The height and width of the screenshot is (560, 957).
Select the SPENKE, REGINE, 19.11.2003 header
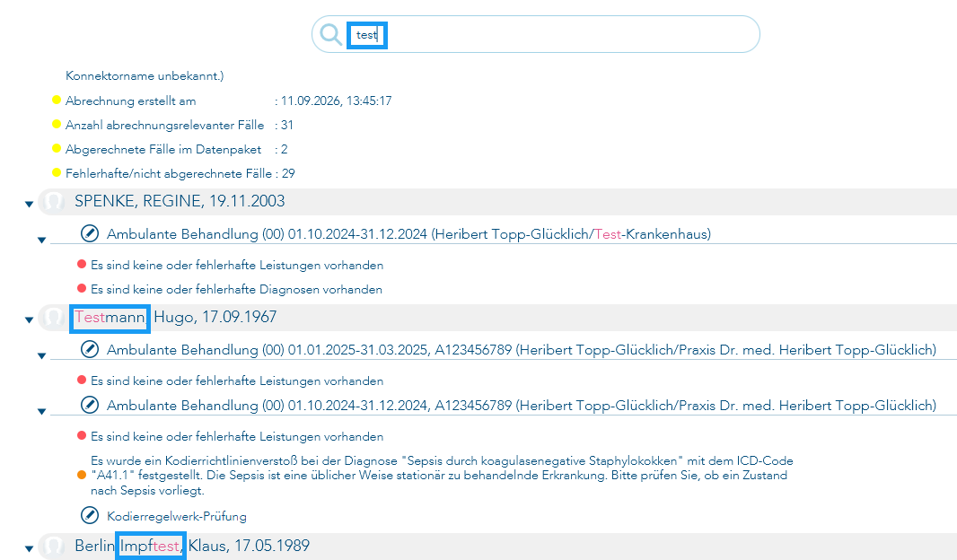(180, 201)
